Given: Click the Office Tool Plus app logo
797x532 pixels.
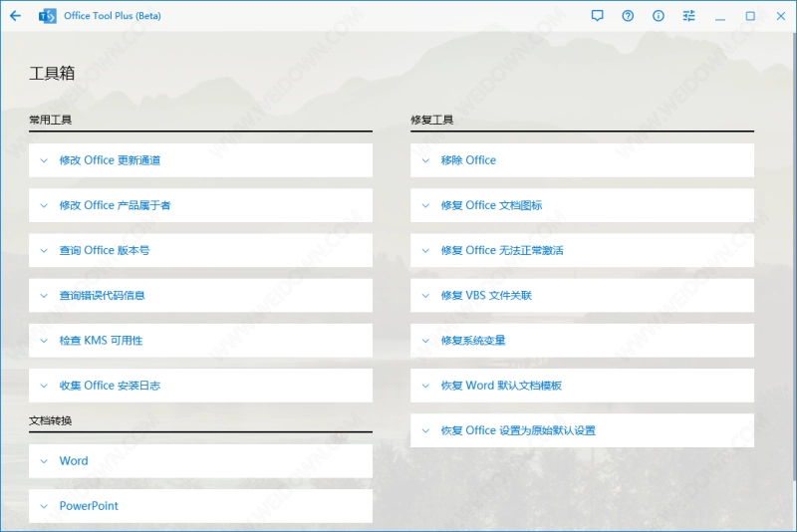Looking at the screenshot, I should 47,16.
